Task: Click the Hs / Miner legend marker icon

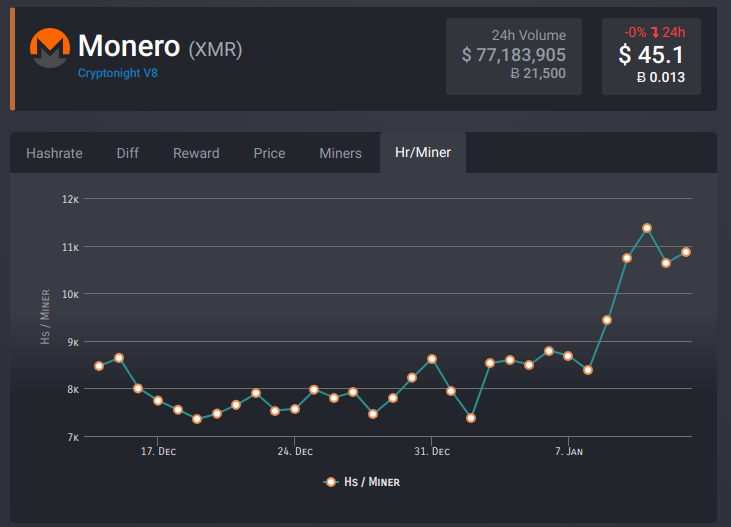Action: 331,482
